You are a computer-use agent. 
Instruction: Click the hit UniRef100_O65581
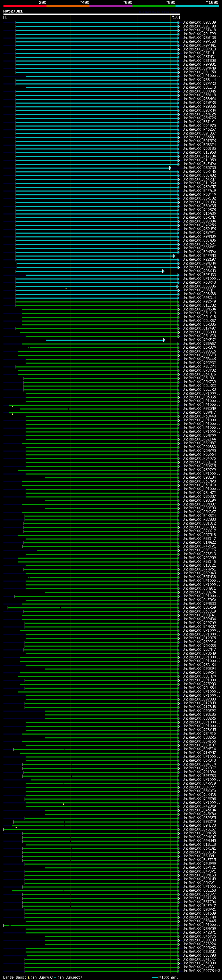coord(199,137)
